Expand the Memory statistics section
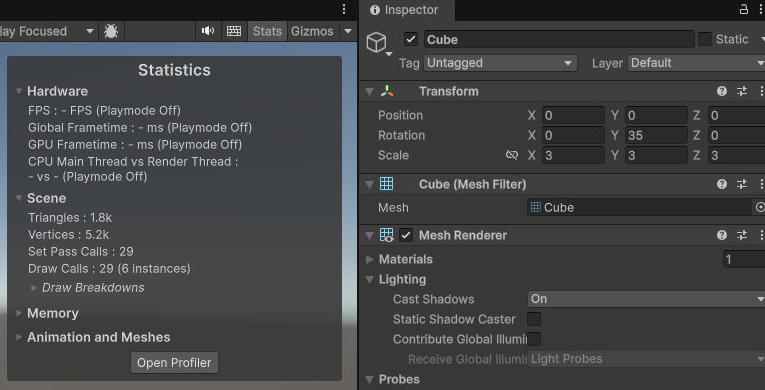The height and width of the screenshot is (390, 765). tap(19, 313)
